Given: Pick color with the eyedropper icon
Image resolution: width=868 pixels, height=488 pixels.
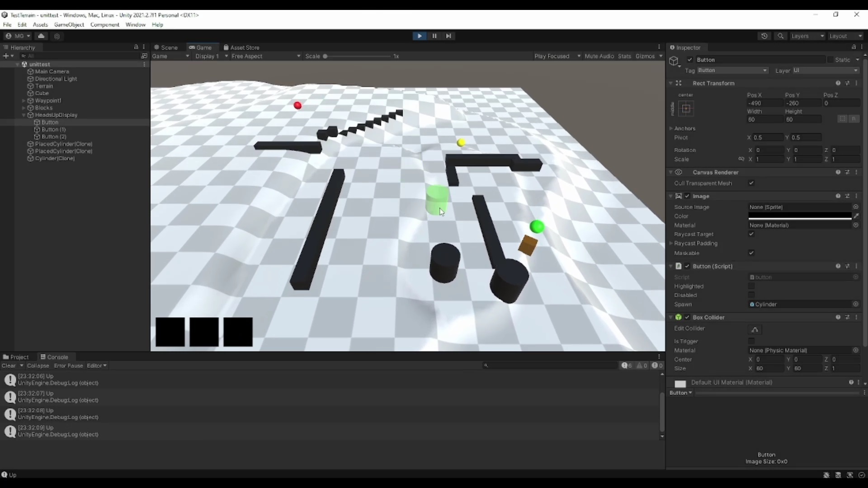Looking at the screenshot, I should click(856, 216).
